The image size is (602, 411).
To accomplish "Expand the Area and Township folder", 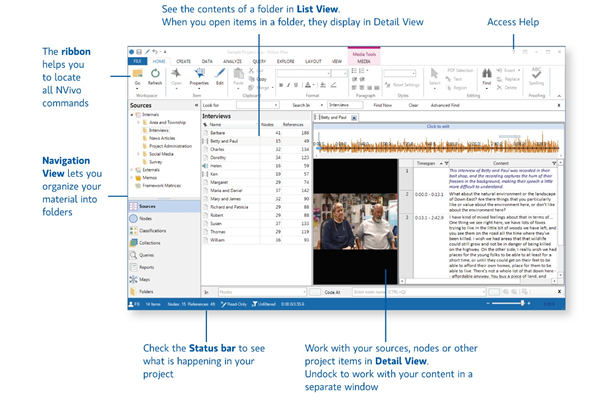I will 139,122.
